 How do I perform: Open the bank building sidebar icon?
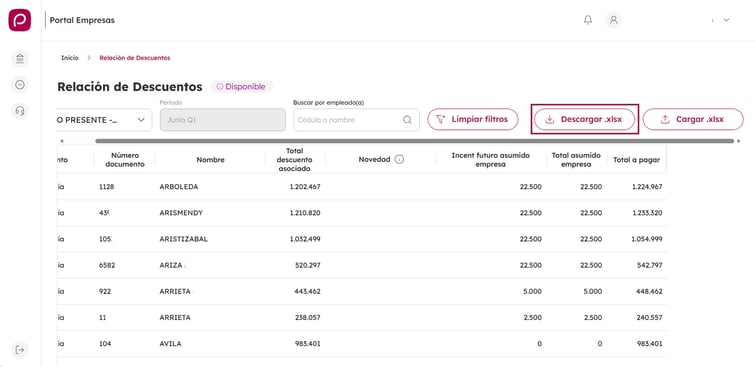click(20, 59)
